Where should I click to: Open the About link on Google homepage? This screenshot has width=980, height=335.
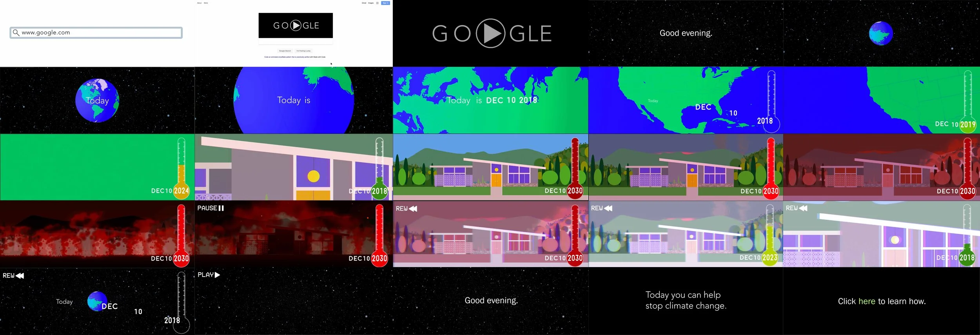point(199,3)
